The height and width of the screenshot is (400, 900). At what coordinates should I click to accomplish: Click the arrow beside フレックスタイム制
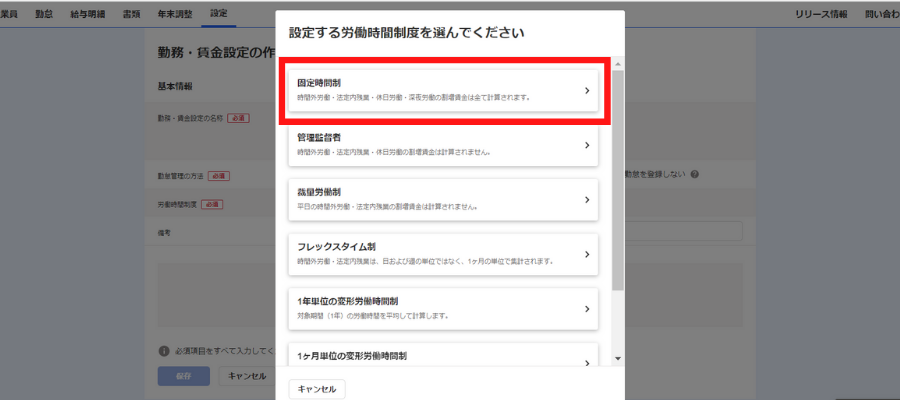587,254
